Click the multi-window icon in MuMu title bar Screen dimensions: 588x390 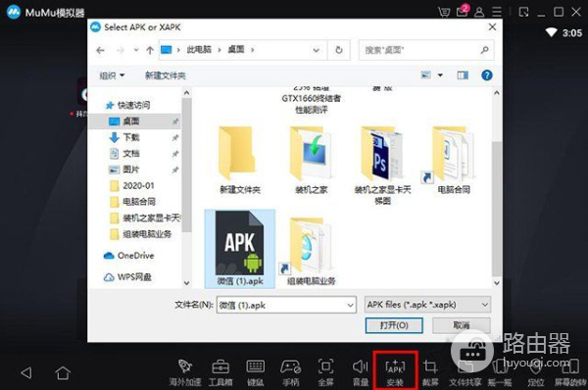(x=523, y=12)
